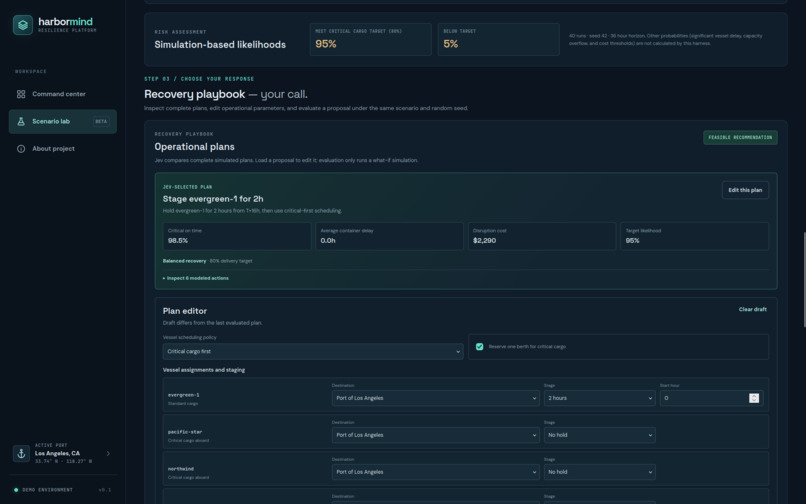The width and height of the screenshot is (806, 504).
Task: Click the page vertical scrollbar
Action: click(804, 279)
